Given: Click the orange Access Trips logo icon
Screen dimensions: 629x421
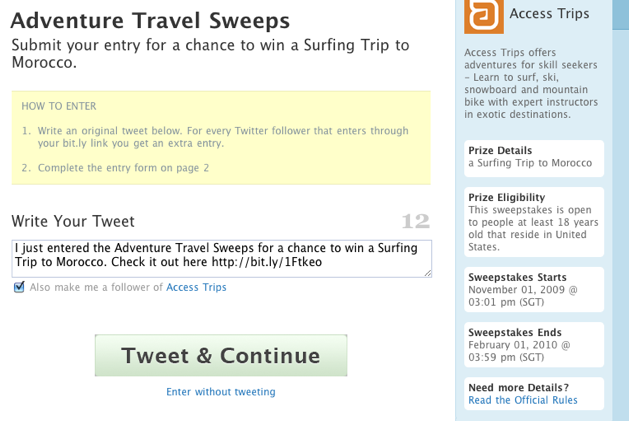Looking at the screenshot, I should (484, 16).
